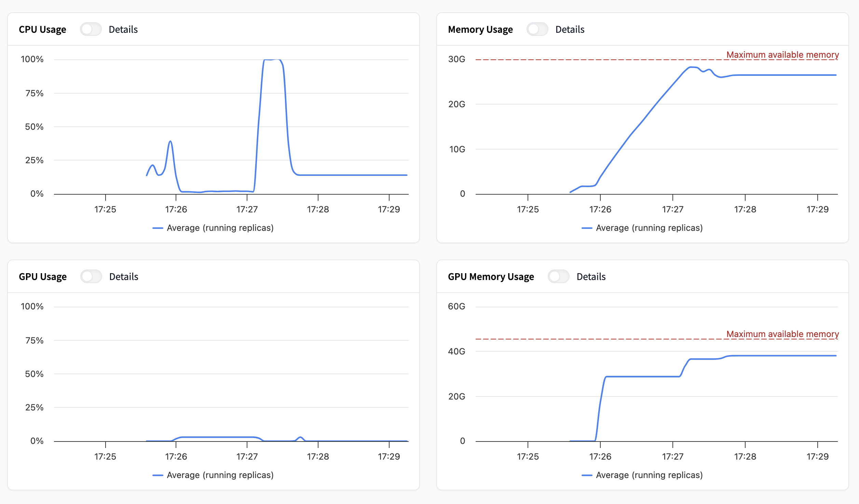Click the CPU Usage legend 'Average (running replicas)'
The width and height of the screenshot is (859, 504).
(220, 228)
